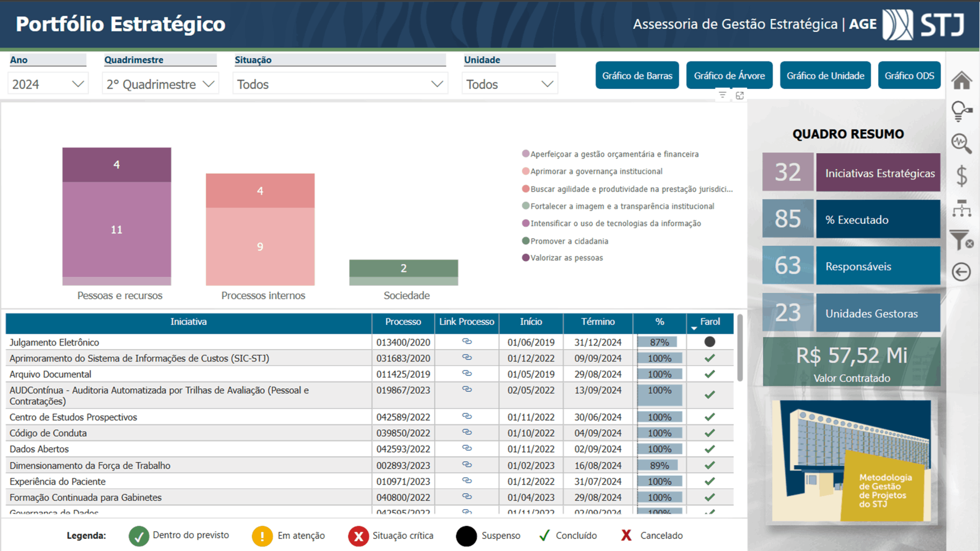Open the Quadrimestre dropdown

point(160,84)
